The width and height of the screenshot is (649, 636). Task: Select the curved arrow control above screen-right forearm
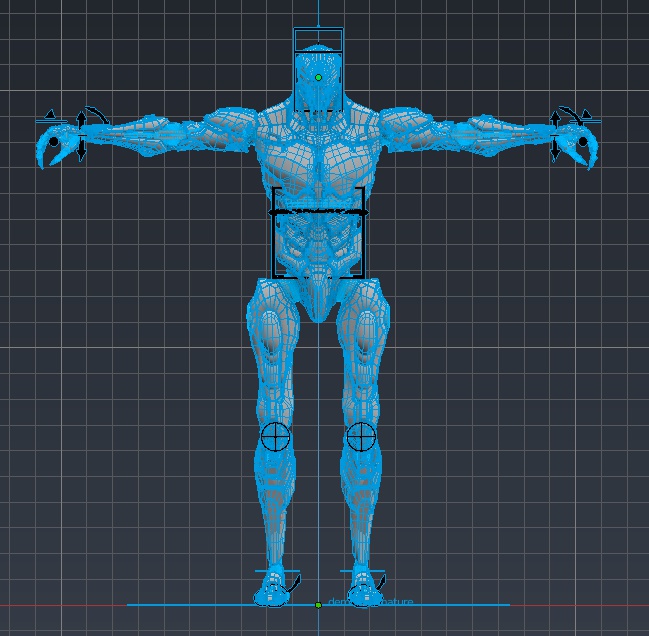pyautogui.click(x=571, y=115)
